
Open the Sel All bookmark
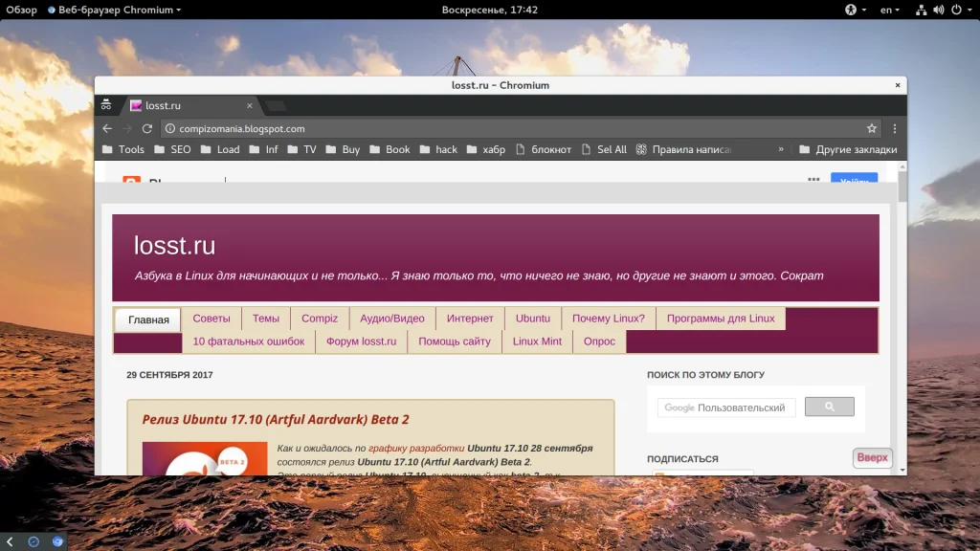click(x=604, y=149)
